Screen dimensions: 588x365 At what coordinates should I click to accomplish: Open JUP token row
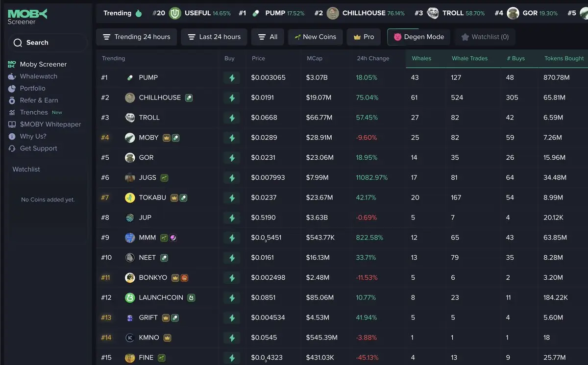(x=342, y=218)
